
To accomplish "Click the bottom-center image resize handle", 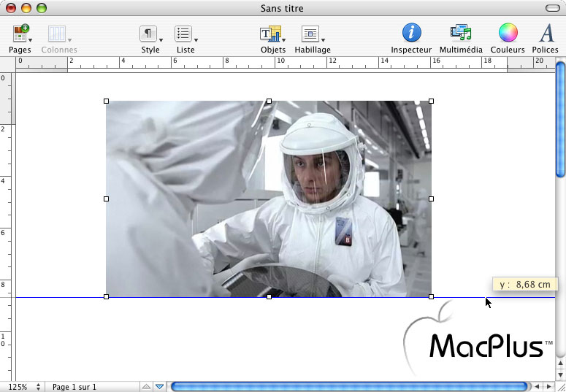I will point(269,296).
